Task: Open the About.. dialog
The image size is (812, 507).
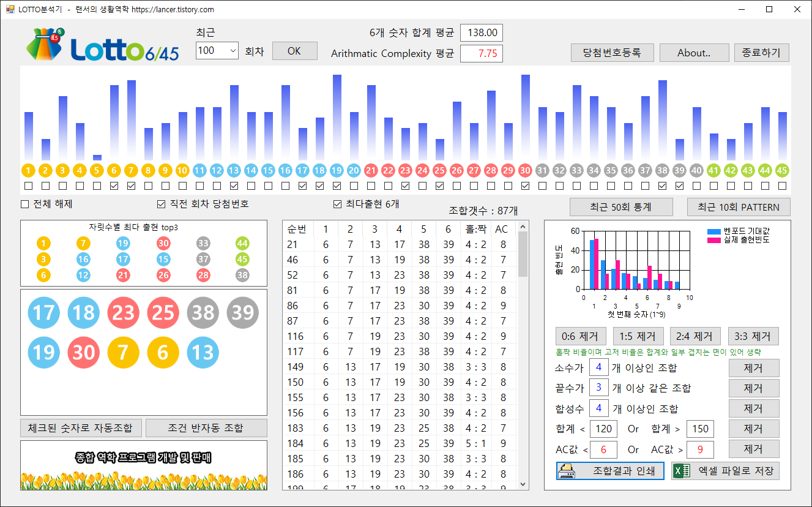Action: coord(695,53)
